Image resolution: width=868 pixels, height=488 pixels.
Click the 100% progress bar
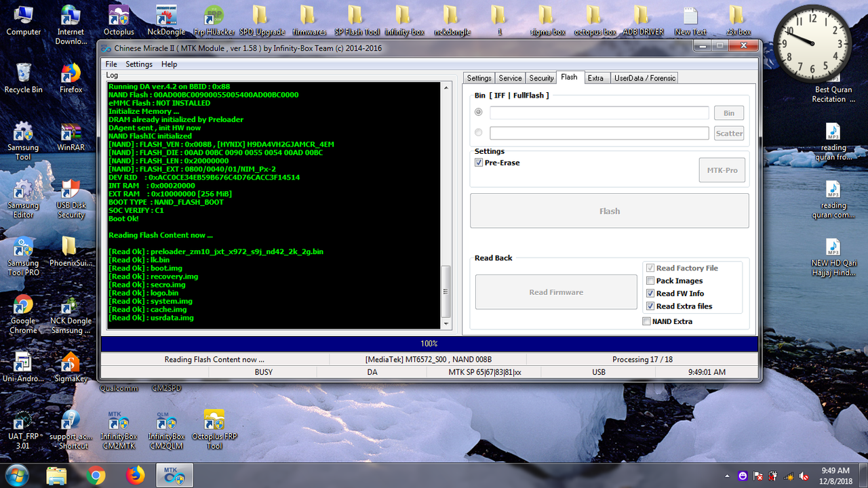coord(429,344)
